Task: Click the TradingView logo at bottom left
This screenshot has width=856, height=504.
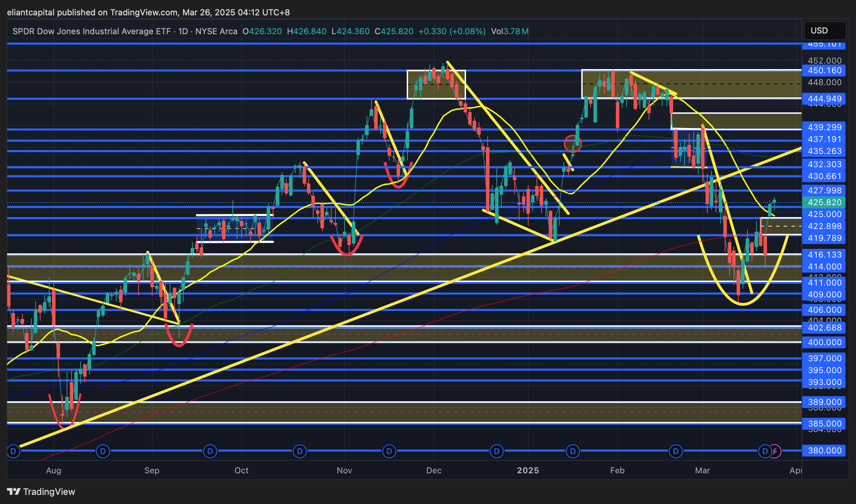Action: [41, 491]
